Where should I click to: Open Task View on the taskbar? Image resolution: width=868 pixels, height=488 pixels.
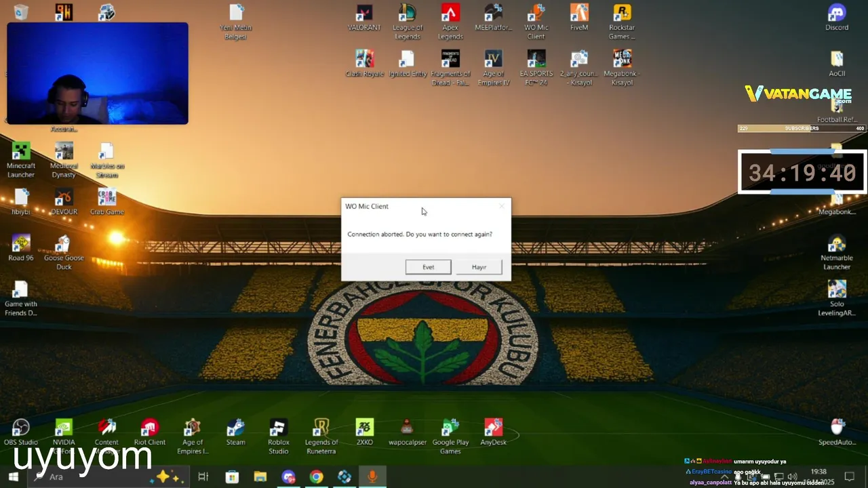(x=203, y=477)
